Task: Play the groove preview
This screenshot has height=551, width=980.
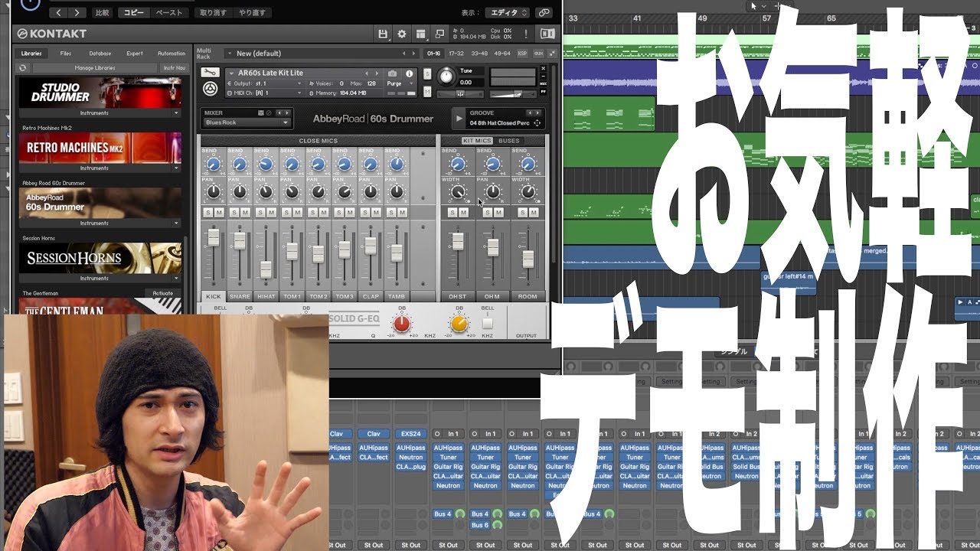Action: tap(459, 119)
